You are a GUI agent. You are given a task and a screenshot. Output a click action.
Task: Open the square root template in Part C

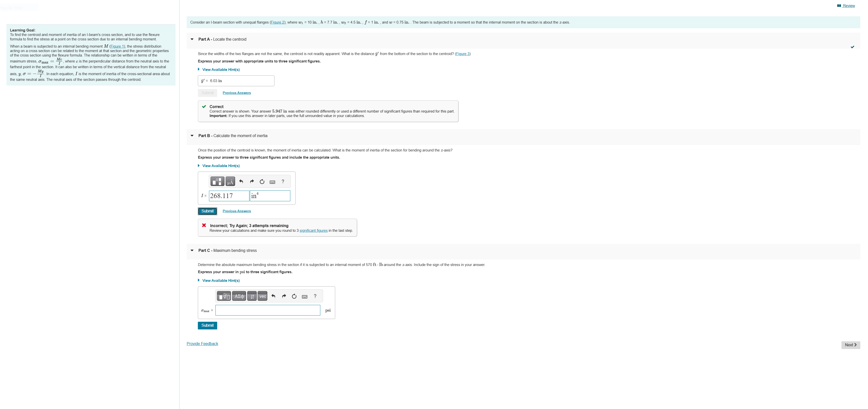[224, 296]
